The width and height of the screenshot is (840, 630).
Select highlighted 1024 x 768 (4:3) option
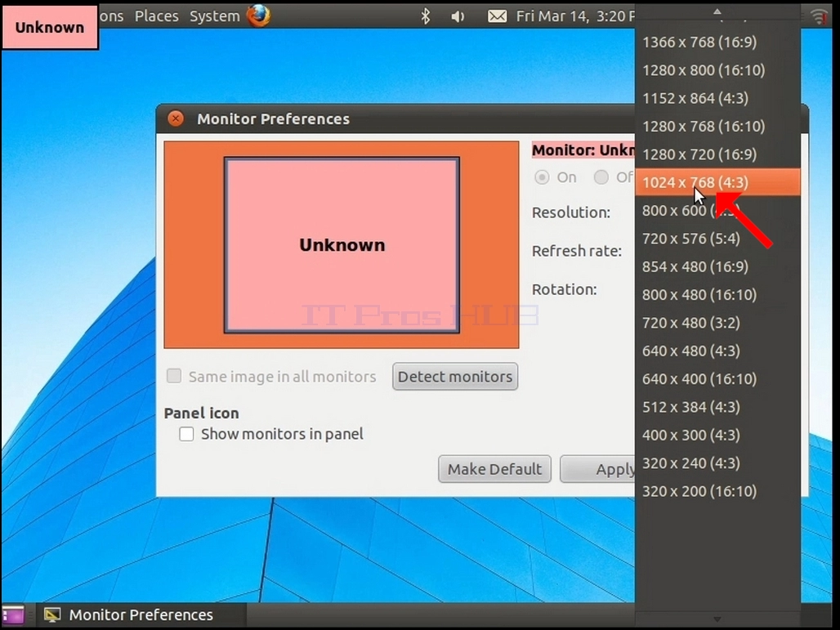pos(717,183)
